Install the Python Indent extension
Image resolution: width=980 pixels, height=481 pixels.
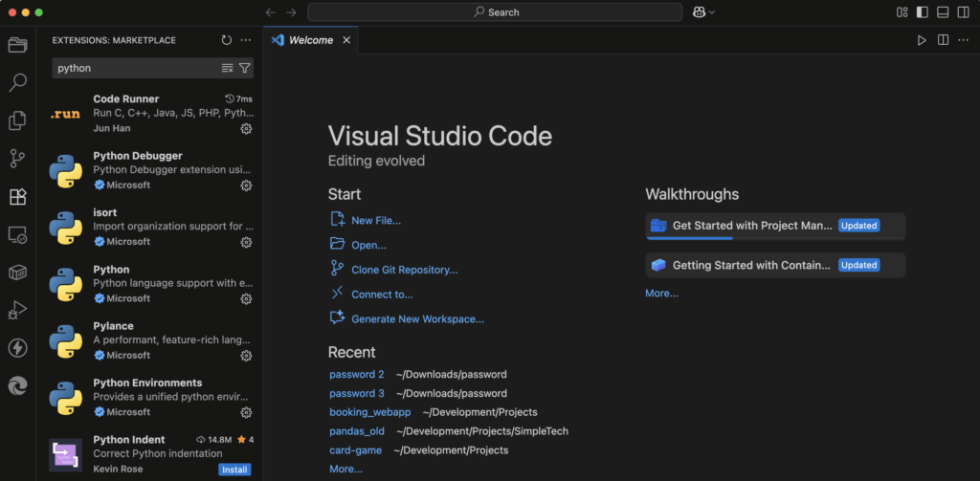pos(234,470)
